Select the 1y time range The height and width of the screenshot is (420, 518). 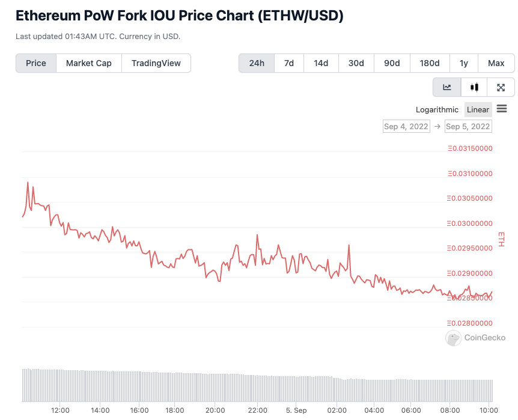click(464, 63)
